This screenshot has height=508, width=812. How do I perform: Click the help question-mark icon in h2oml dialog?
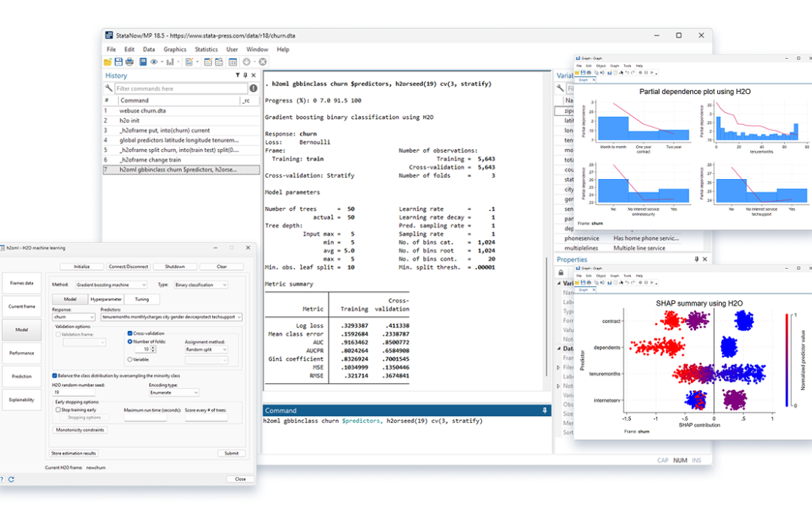click(2, 479)
